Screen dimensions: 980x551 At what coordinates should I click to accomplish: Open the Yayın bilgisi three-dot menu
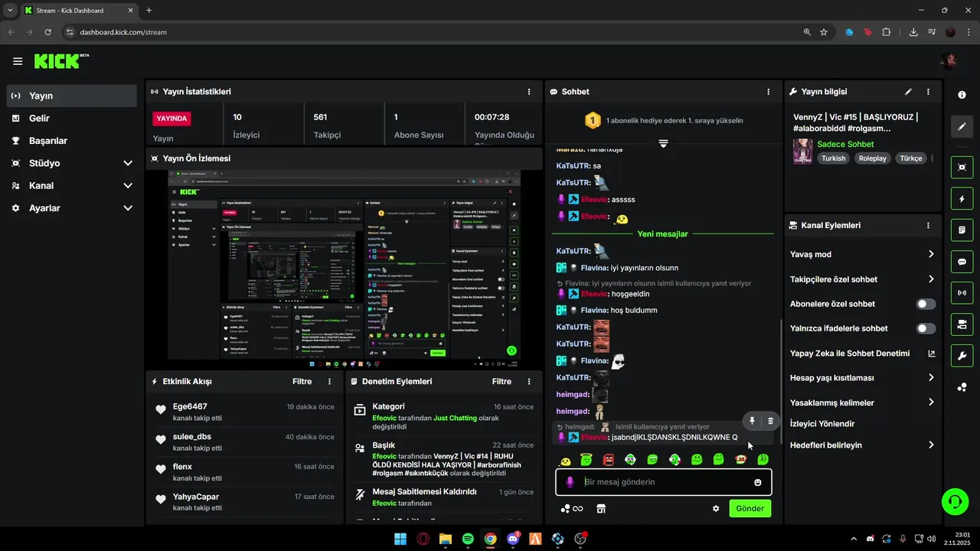pos(928,91)
